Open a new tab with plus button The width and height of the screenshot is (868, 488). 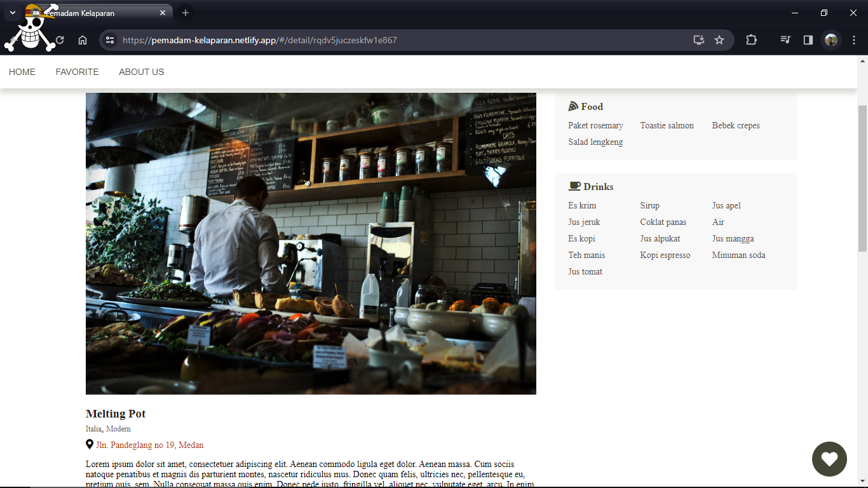tap(185, 13)
